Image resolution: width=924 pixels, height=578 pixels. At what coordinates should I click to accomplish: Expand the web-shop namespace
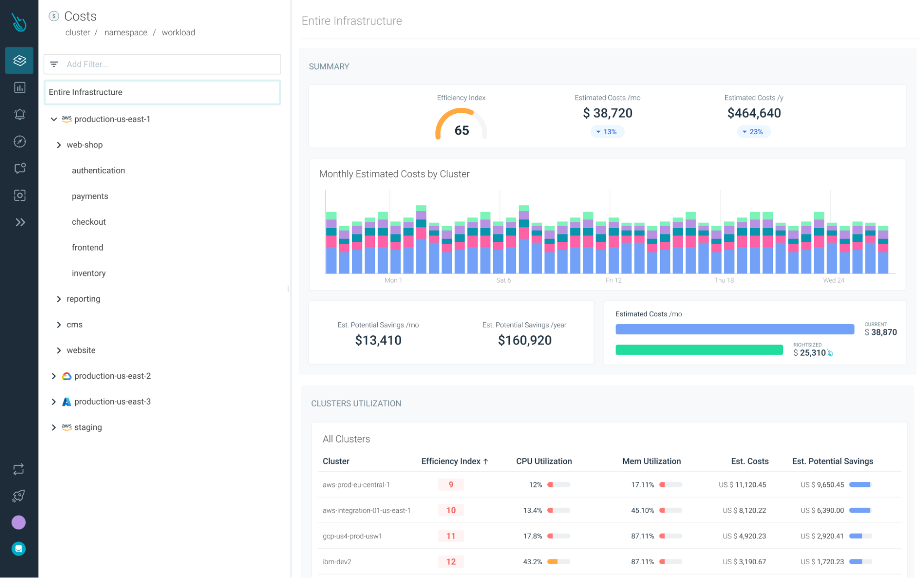point(59,145)
